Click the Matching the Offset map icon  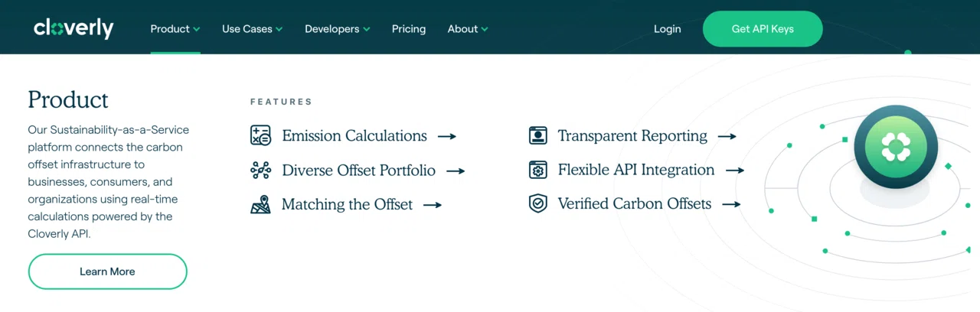coord(260,205)
